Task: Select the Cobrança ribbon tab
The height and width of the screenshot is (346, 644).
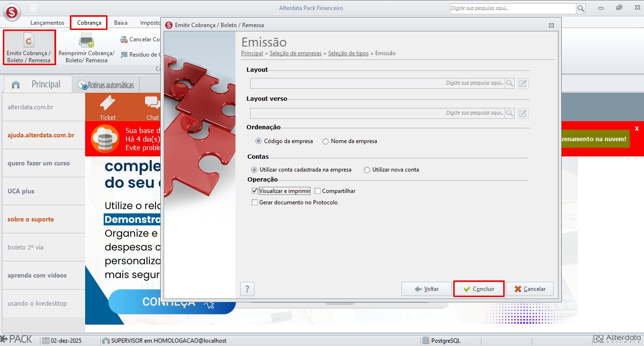Action: click(89, 23)
